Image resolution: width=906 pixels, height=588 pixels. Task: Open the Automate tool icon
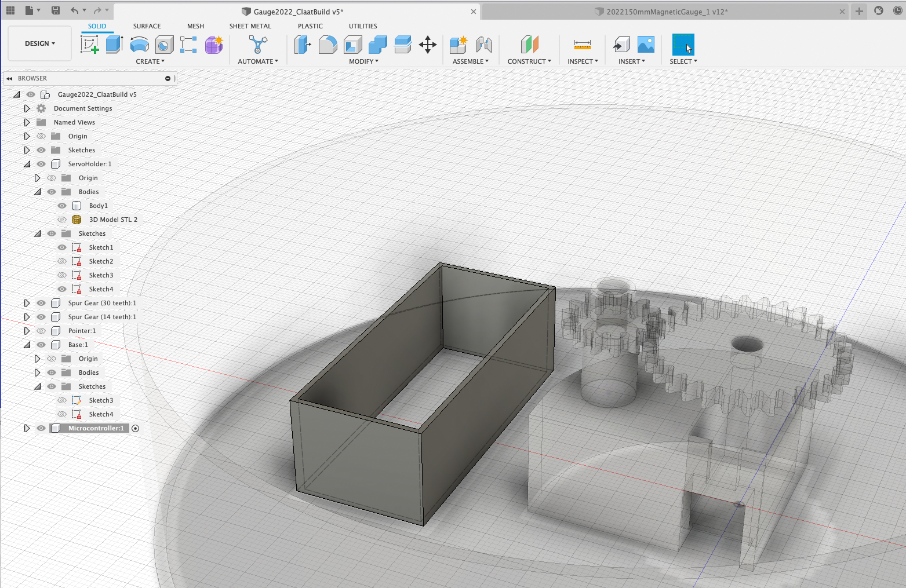click(x=258, y=45)
